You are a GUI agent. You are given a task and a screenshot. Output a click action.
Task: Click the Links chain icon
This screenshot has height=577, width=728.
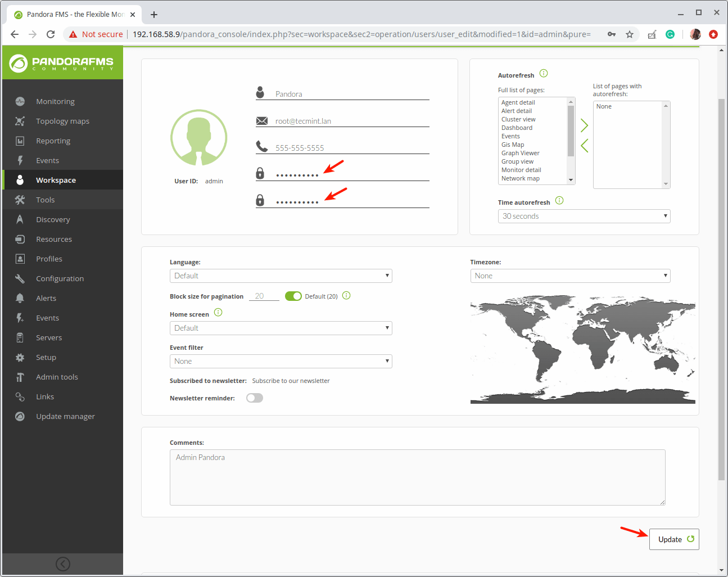pos(20,396)
